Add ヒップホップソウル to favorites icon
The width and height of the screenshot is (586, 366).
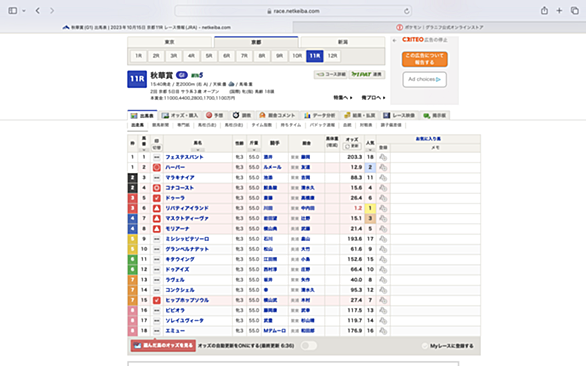tap(383, 300)
